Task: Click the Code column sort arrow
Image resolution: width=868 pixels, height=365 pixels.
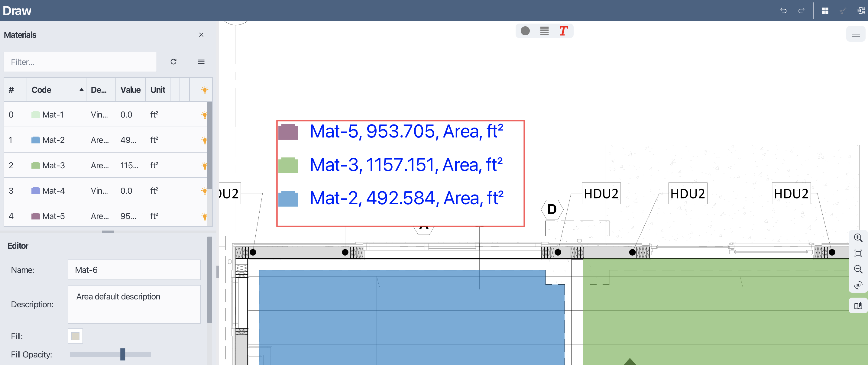Action: [81, 90]
